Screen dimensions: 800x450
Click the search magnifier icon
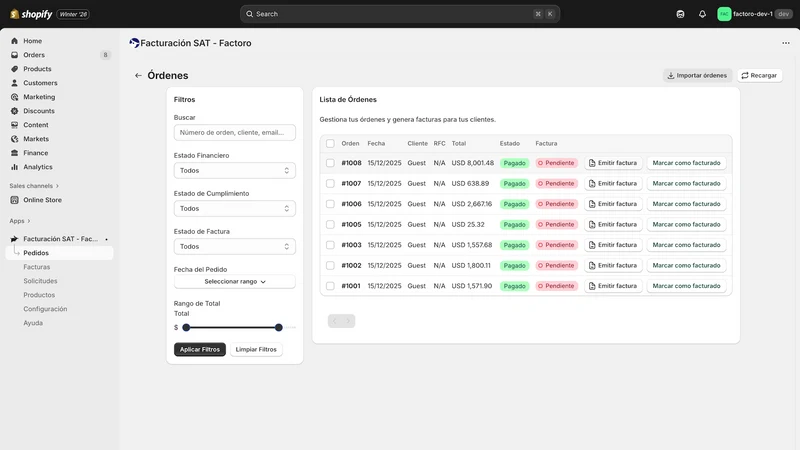pos(249,14)
